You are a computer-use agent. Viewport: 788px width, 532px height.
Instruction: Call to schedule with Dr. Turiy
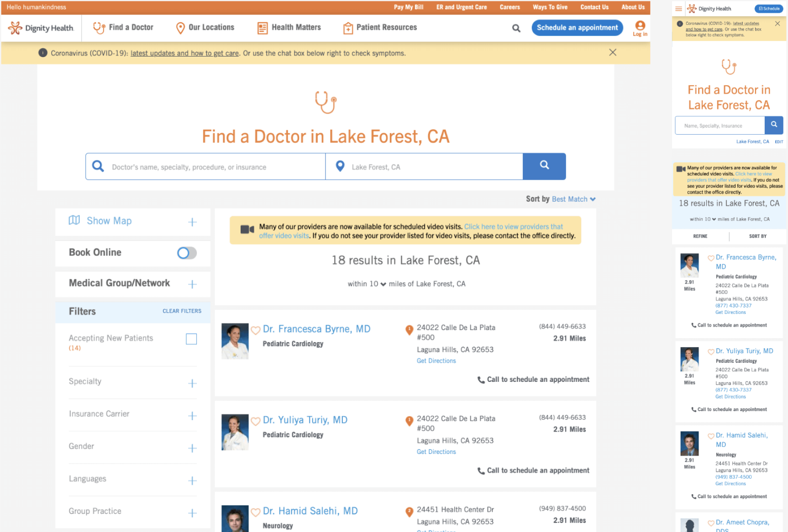coord(533,470)
